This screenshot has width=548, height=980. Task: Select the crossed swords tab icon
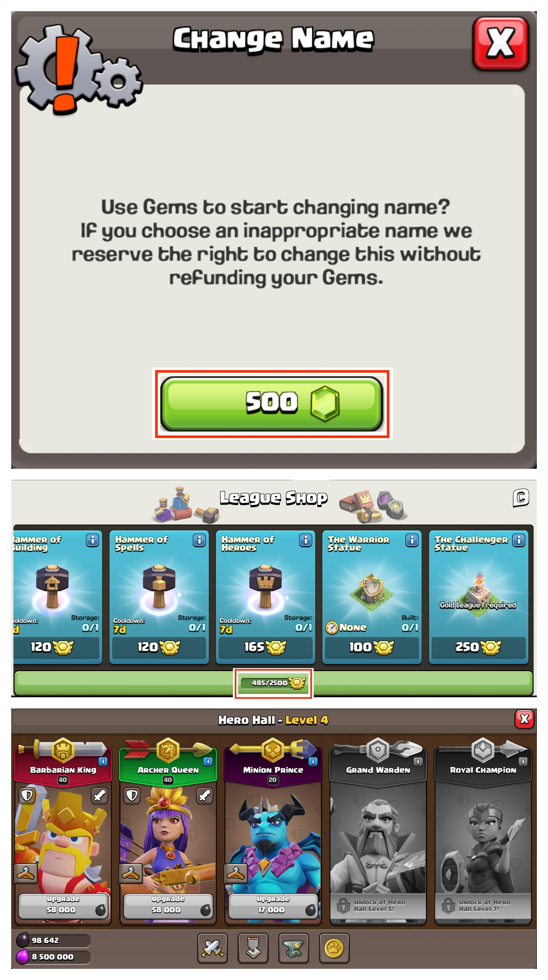(x=213, y=948)
